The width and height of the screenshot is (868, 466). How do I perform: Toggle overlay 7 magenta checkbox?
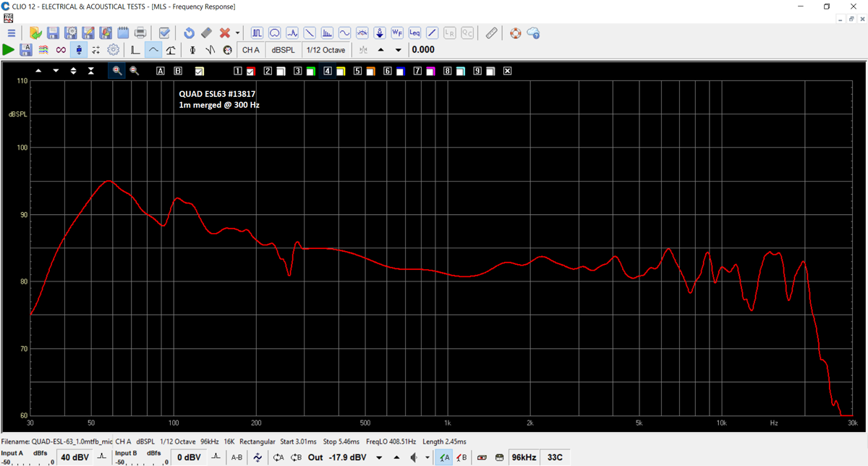click(x=430, y=71)
